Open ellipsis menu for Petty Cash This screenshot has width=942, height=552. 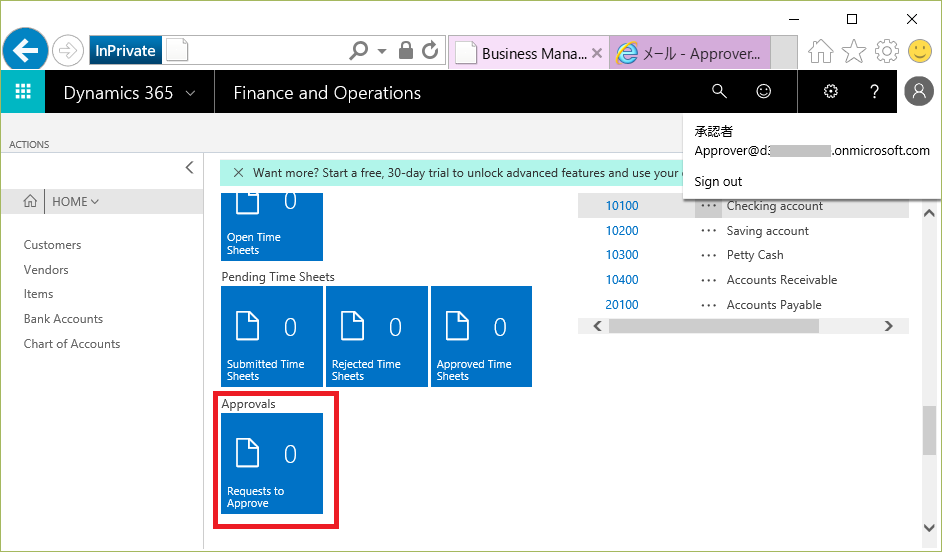pos(708,255)
